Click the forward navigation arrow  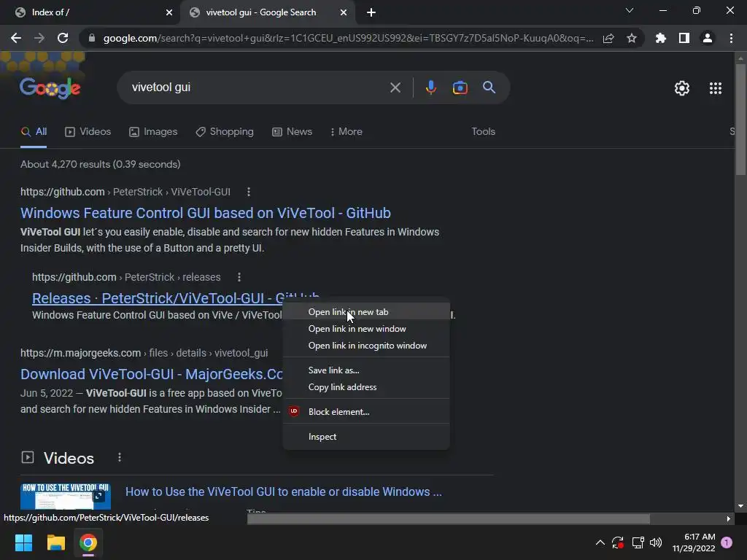(39, 38)
